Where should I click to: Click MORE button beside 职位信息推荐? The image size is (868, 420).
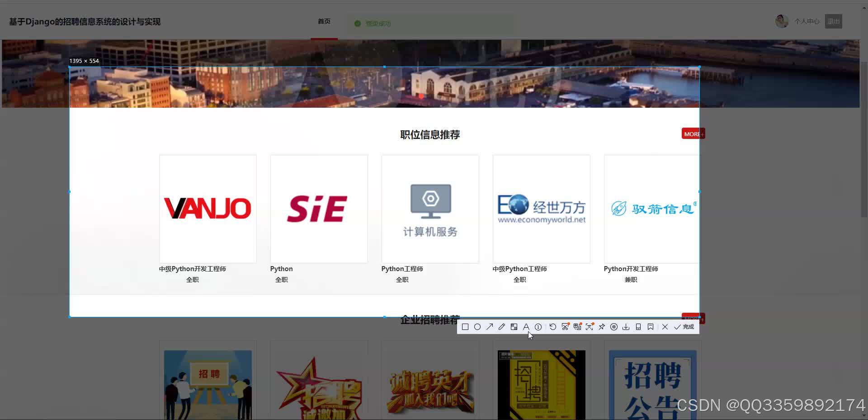pyautogui.click(x=693, y=134)
